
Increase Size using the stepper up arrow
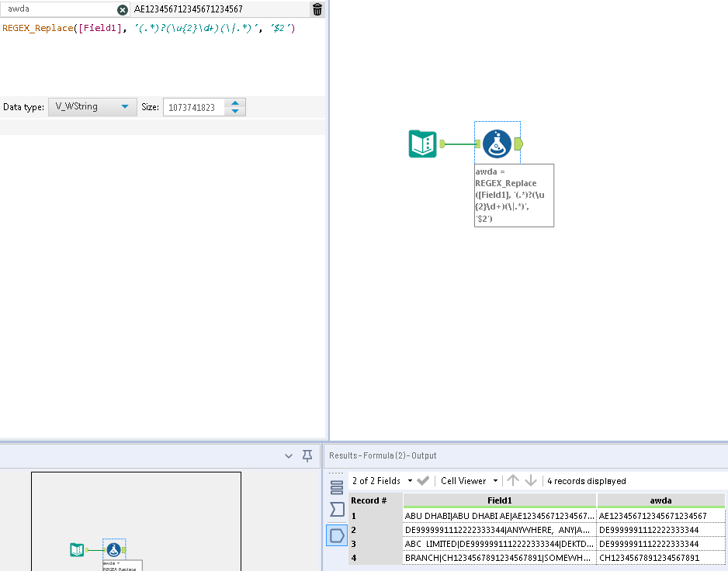coord(235,103)
